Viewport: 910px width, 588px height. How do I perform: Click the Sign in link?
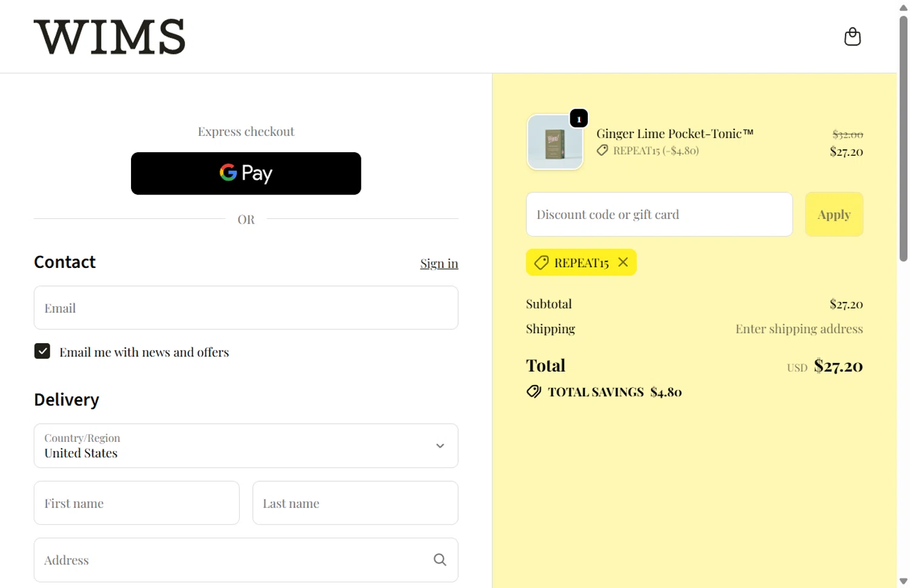coord(439,263)
